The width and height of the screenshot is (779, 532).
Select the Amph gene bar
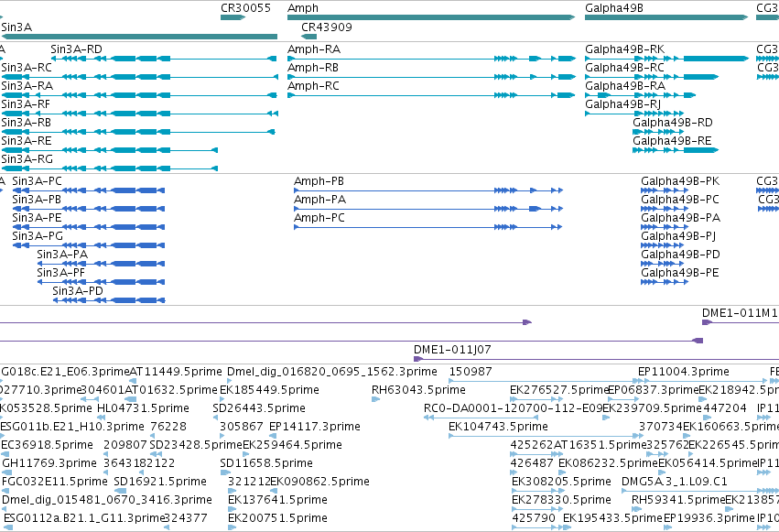(x=431, y=17)
